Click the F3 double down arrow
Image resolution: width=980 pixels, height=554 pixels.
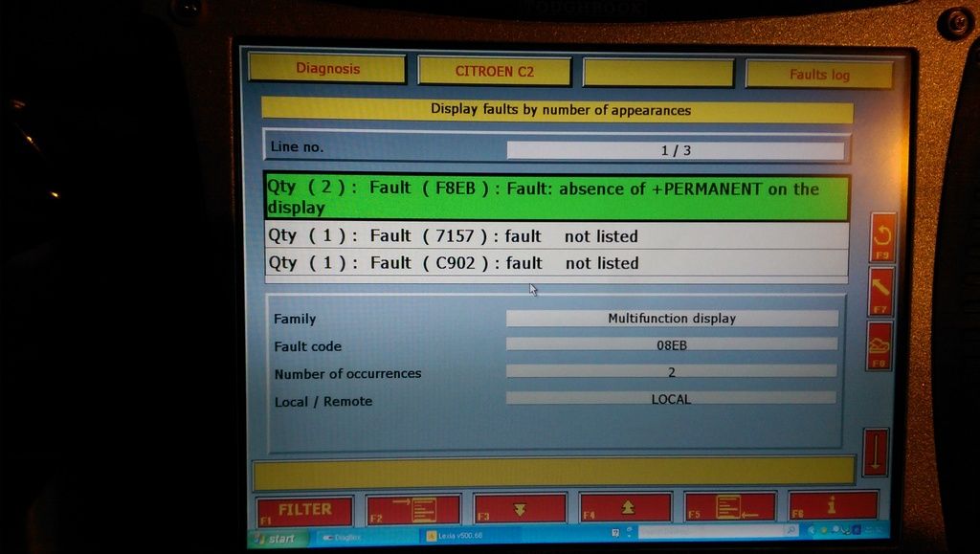[x=520, y=508]
